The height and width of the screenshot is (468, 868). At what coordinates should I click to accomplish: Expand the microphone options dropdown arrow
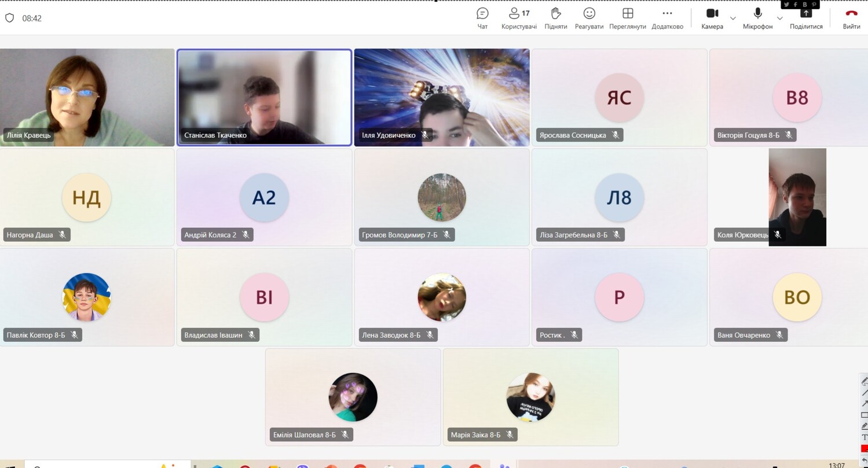pyautogui.click(x=779, y=19)
